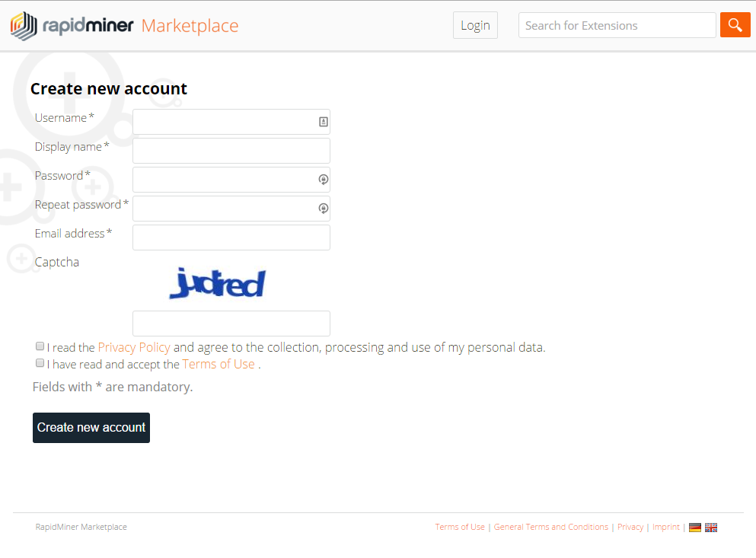Viewport: 756px width, 558px height.
Task: Open the General Terms and Conditions page
Action: pyautogui.click(x=550, y=526)
